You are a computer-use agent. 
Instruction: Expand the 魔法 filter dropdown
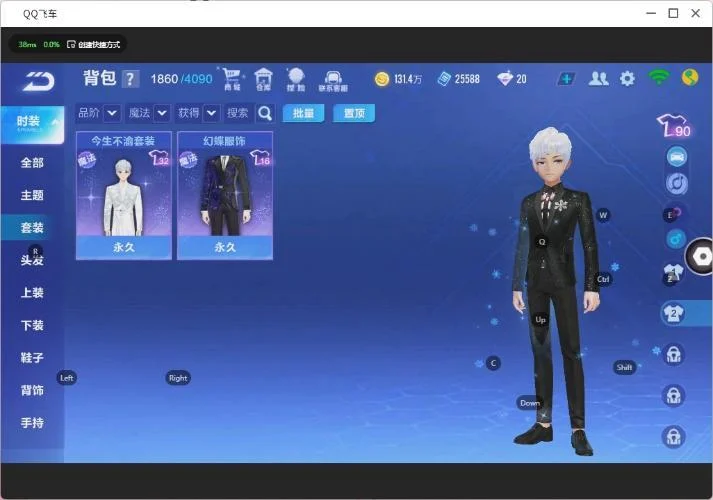click(161, 113)
